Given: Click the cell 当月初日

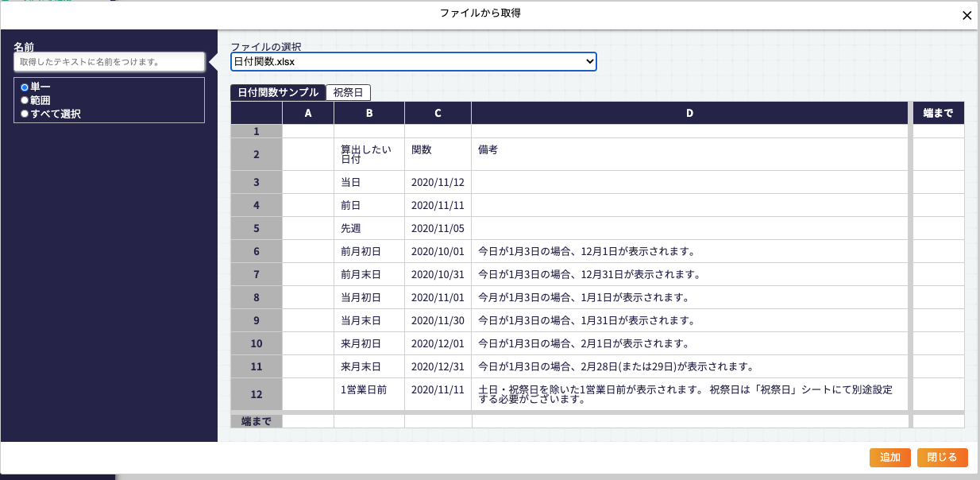Looking at the screenshot, I should (x=369, y=297).
